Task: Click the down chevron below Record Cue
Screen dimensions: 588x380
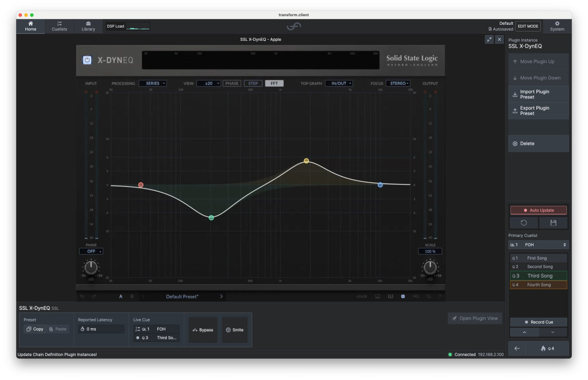Action: (x=553, y=332)
